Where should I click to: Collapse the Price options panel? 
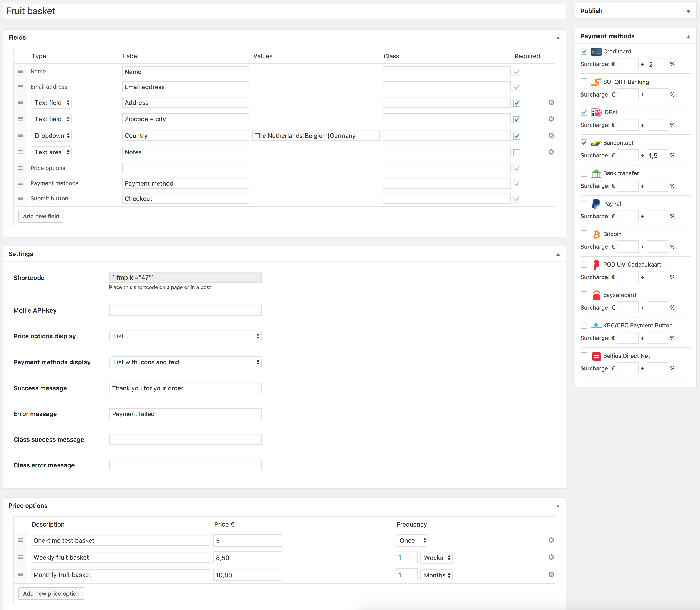pos(558,506)
